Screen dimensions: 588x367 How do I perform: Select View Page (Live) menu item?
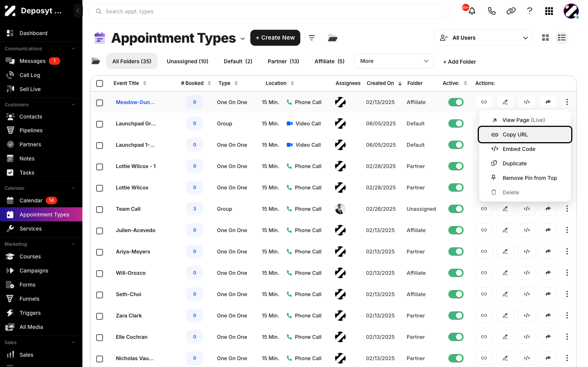525,120
